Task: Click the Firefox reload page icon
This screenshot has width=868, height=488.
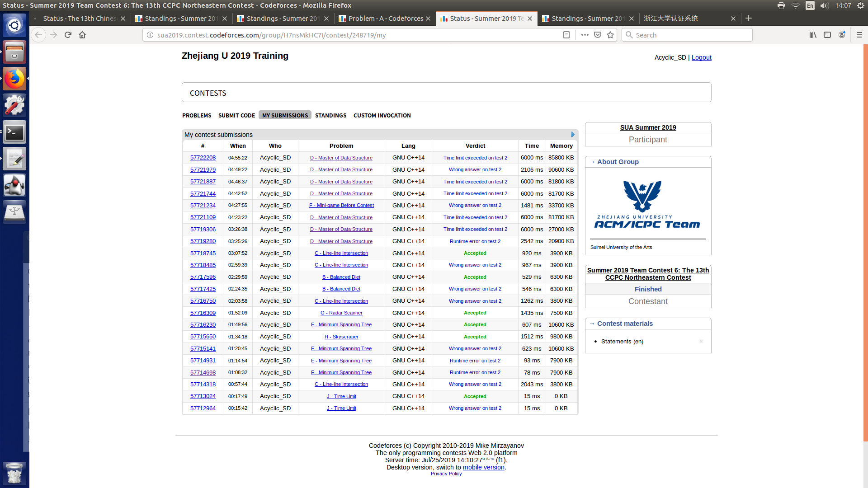Action: click(68, 35)
